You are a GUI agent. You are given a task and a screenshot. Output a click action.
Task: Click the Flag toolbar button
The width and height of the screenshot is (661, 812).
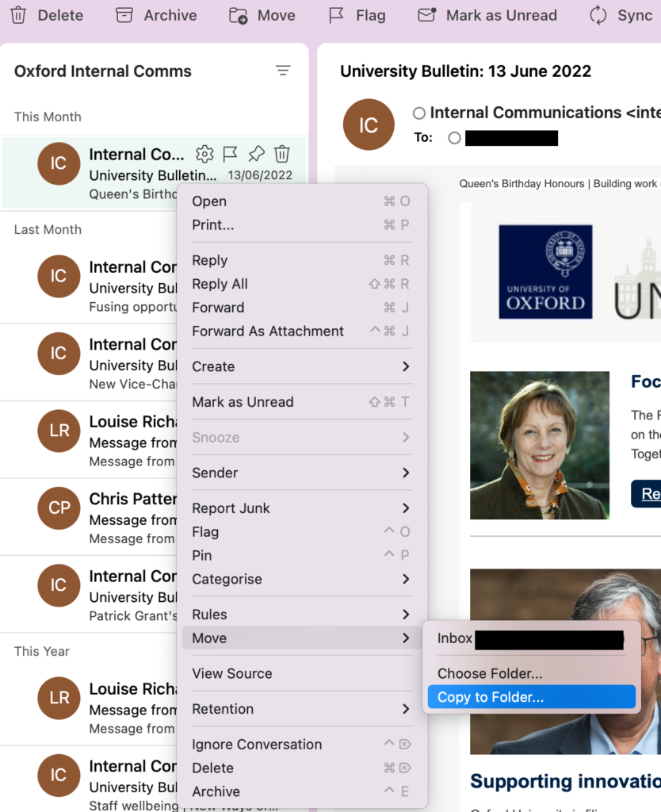(337, 15)
